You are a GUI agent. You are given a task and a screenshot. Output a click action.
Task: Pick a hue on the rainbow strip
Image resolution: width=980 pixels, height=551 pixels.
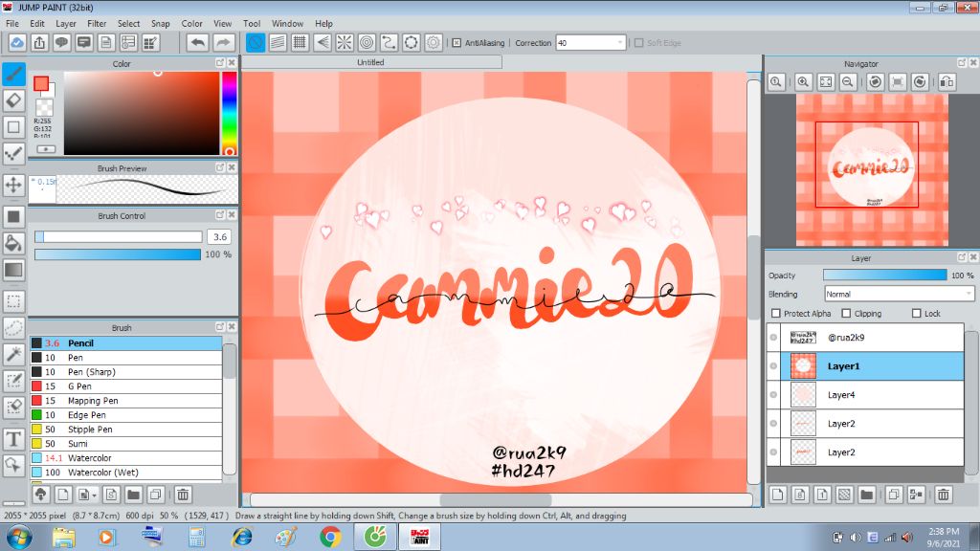click(x=230, y=113)
